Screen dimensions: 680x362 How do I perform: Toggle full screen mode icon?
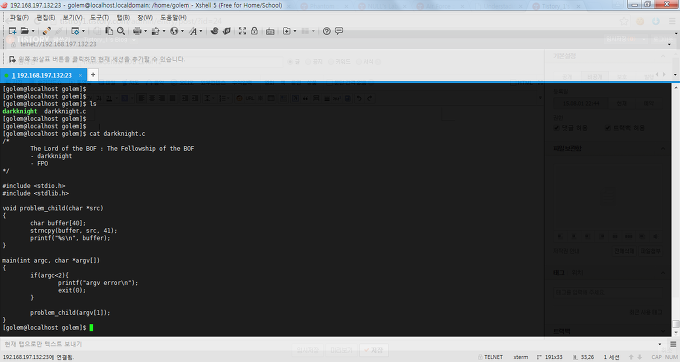tap(242, 31)
